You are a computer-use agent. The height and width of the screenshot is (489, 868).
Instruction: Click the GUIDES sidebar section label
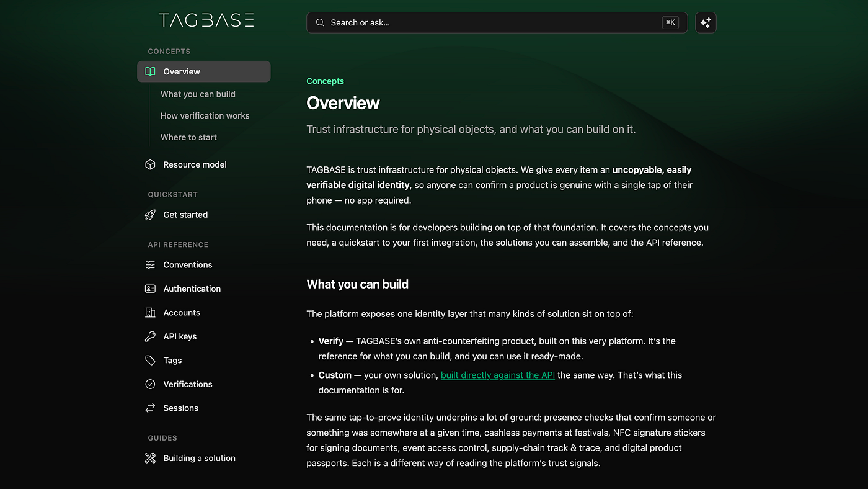[x=162, y=438]
